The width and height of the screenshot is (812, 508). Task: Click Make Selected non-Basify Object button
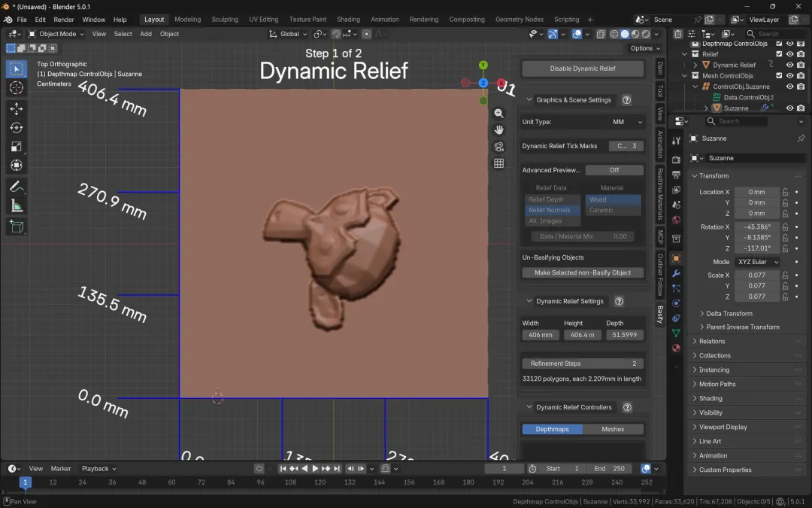(x=583, y=272)
